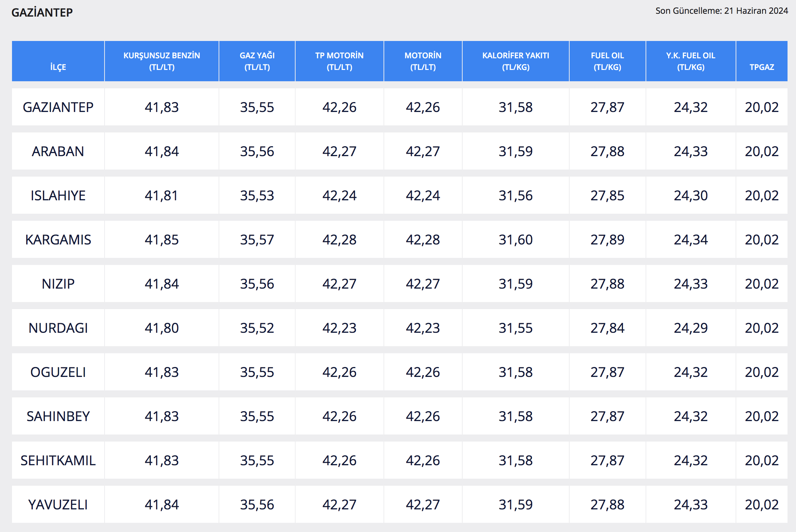Image resolution: width=796 pixels, height=532 pixels.
Task: Click the GAZ YAĞI column header
Action: pyautogui.click(x=257, y=61)
